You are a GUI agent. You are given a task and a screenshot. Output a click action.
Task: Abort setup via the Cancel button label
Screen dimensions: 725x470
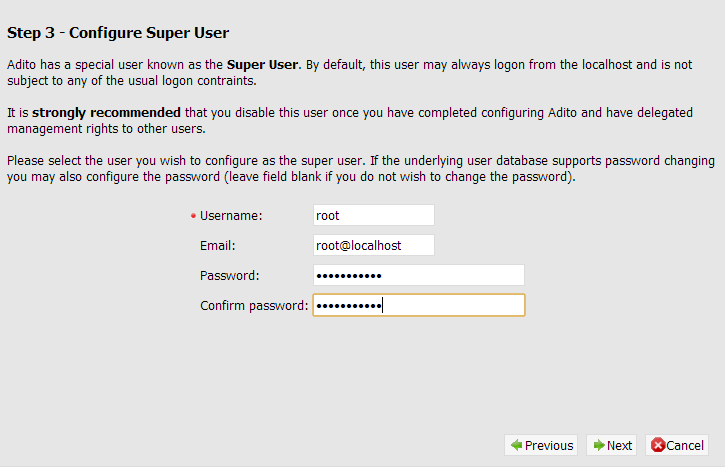[x=685, y=445]
